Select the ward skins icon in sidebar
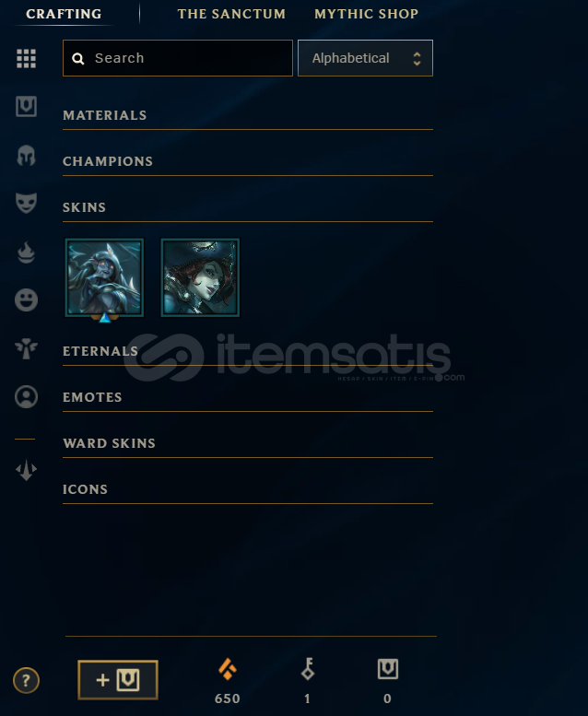This screenshot has height=716, width=588. [26, 348]
